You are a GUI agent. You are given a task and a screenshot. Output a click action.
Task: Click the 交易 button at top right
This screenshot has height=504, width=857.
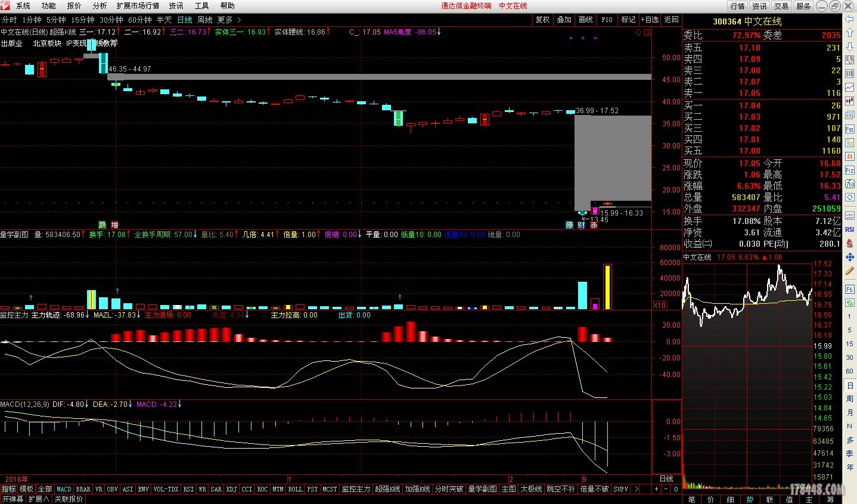(781, 6)
